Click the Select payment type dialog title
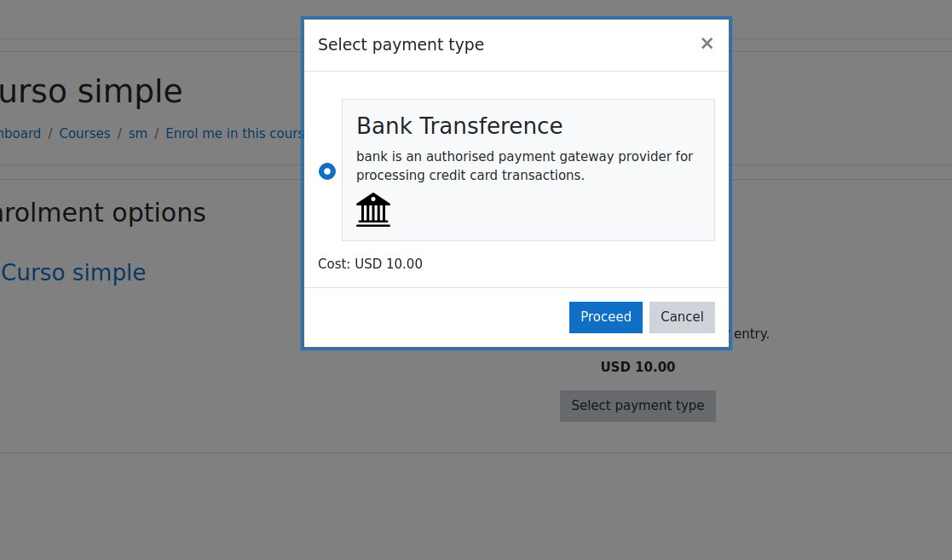Screen dimensions: 952x560 [x=401, y=45]
